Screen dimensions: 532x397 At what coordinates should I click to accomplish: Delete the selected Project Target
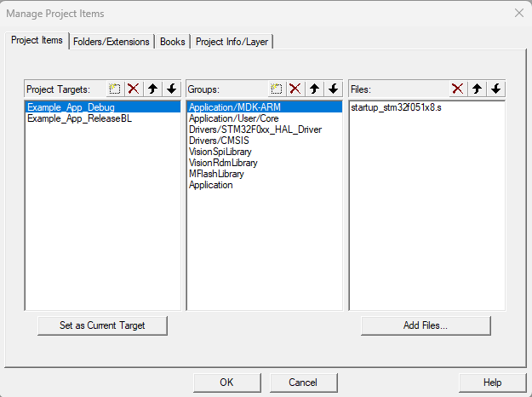[133, 89]
